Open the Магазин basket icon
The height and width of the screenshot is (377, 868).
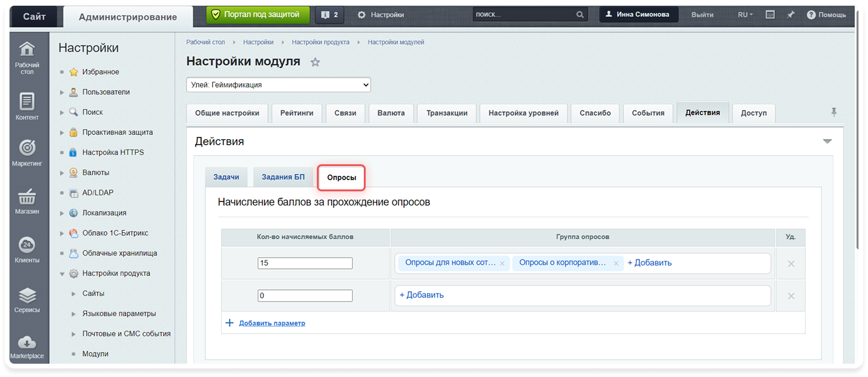pos(27,196)
